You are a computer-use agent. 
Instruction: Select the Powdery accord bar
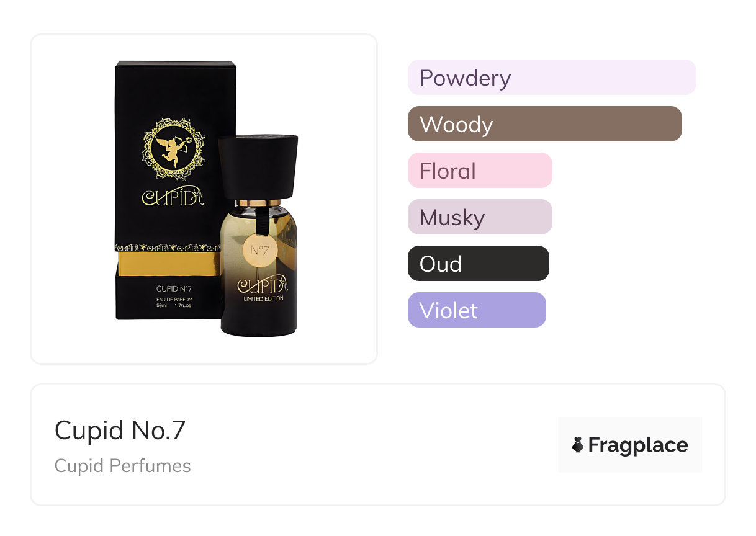tap(551, 78)
